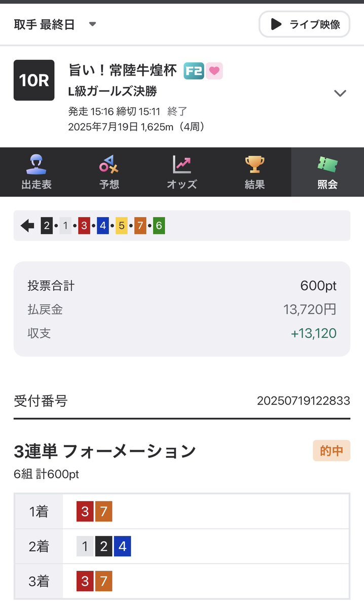Tap the 旨い！常陸牛煌杯 race title
Viewport: 364px width, 608px height.
(x=123, y=70)
